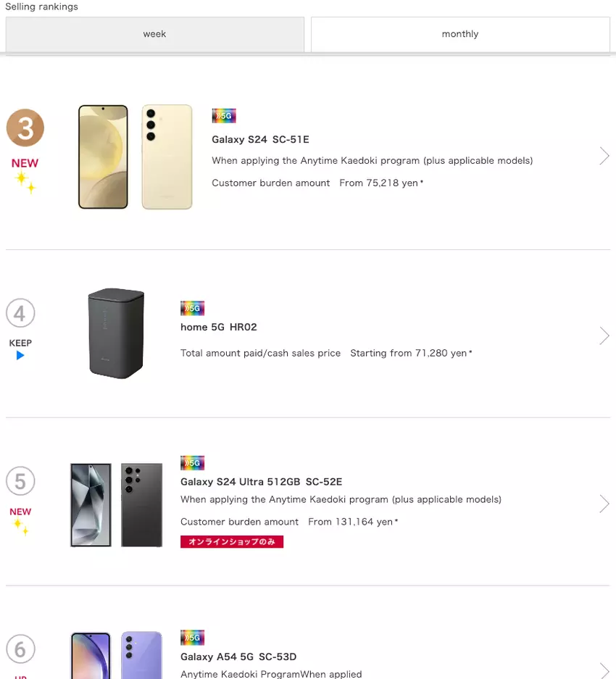
Task: Open home 5G HR02 via right chevron
Action: point(604,336)
